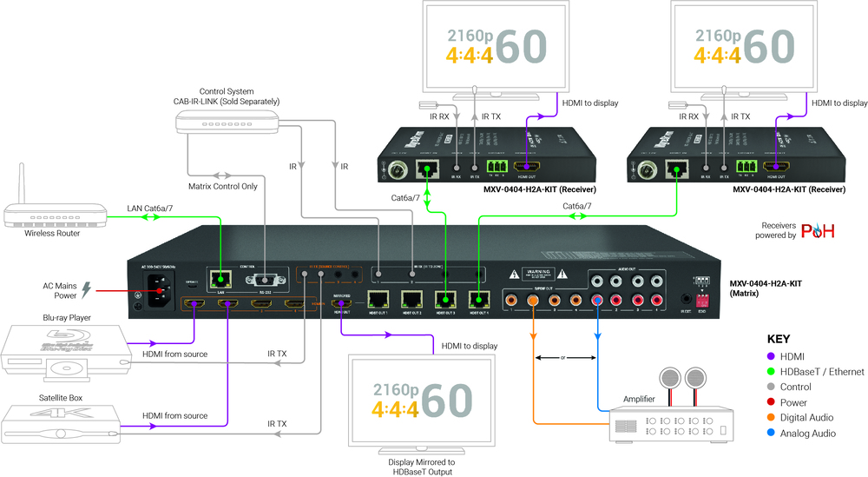Select the left speaker above the Amplifier
This screenshot has width=868, height=477.
670,379
